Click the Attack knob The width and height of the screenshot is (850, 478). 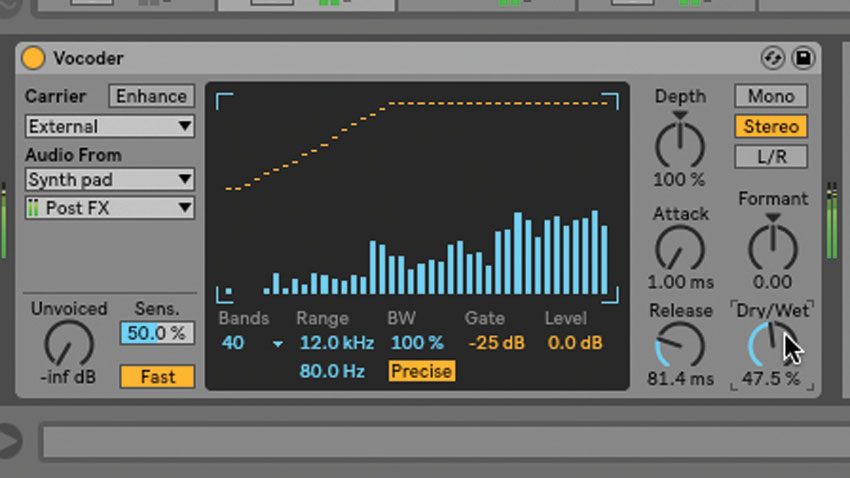click(x=680, y=249)
